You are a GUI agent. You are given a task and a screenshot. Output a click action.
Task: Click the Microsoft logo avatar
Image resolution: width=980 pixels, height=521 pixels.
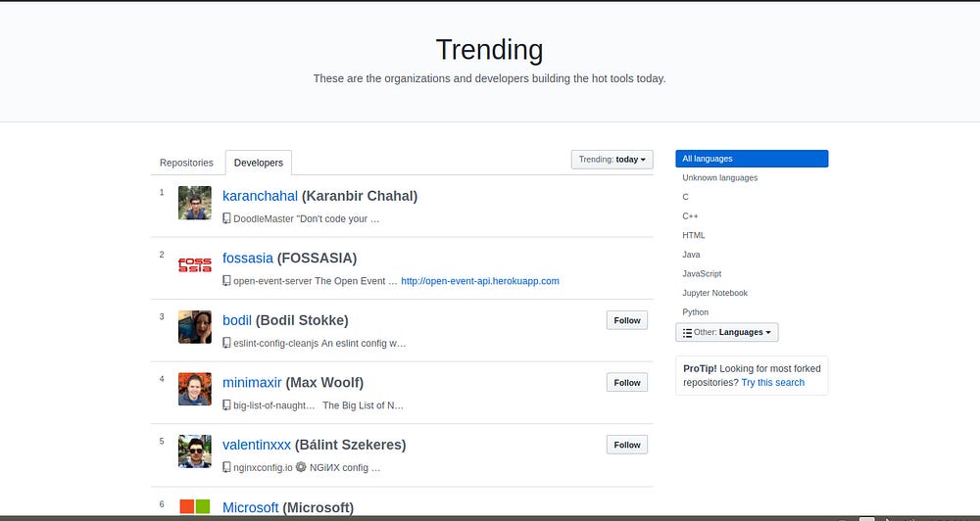pyautogui.click(x=195, y=506)
